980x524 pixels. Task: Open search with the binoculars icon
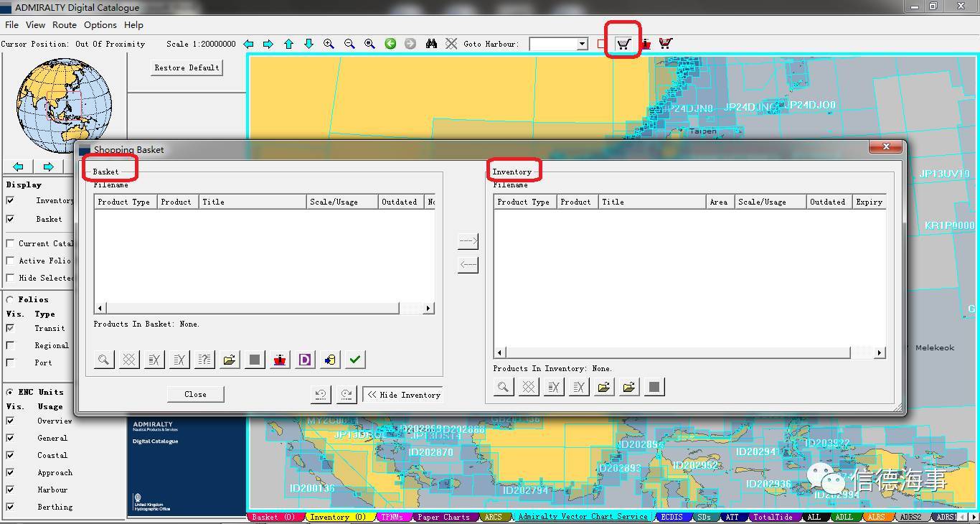[431, 44]
